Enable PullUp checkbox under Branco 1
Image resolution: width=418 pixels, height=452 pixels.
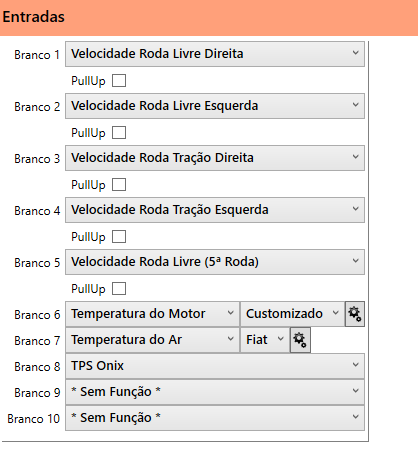coord(119,81)
